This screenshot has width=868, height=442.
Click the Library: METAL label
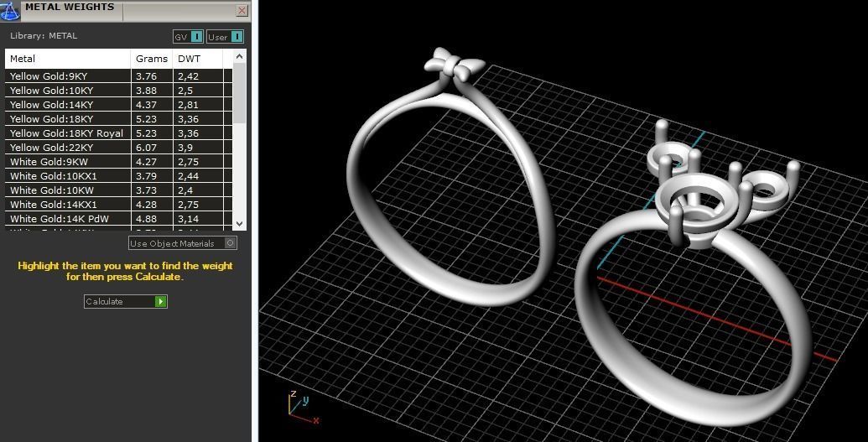(44, 35)
